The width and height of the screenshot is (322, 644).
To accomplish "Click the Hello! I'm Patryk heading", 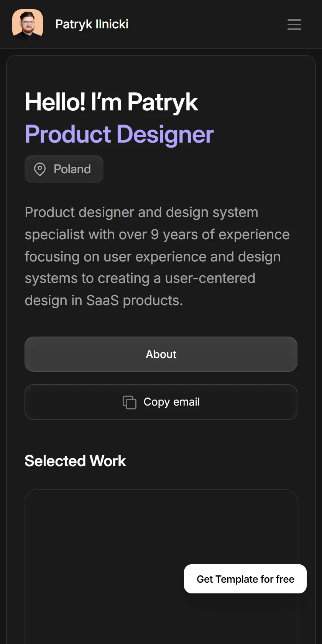I will [112, 102].
